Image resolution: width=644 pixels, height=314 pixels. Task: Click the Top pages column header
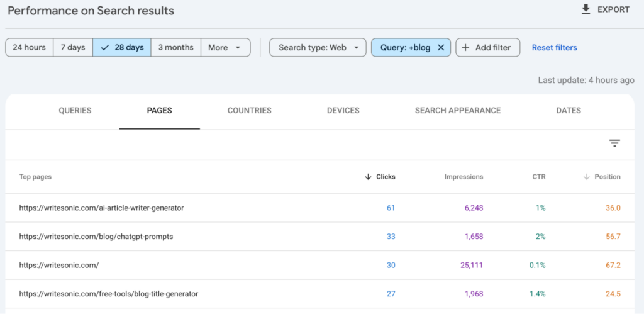(35, 177)
